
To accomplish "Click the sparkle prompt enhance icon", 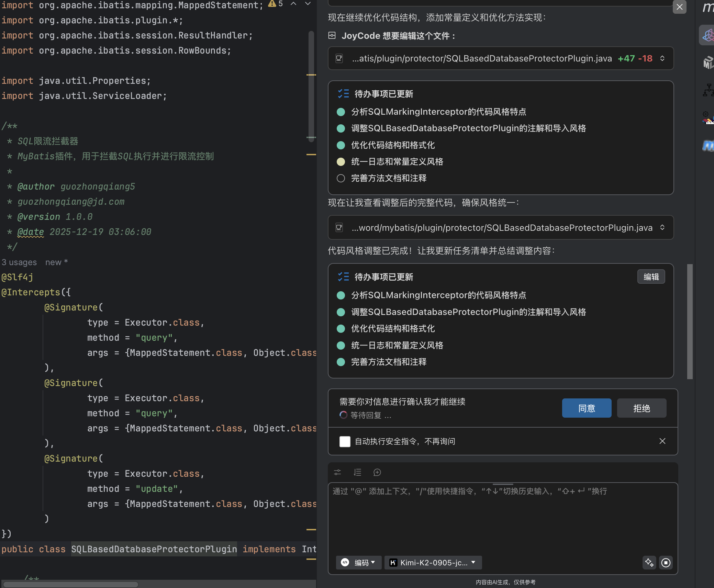I will [x=649, y=563].
